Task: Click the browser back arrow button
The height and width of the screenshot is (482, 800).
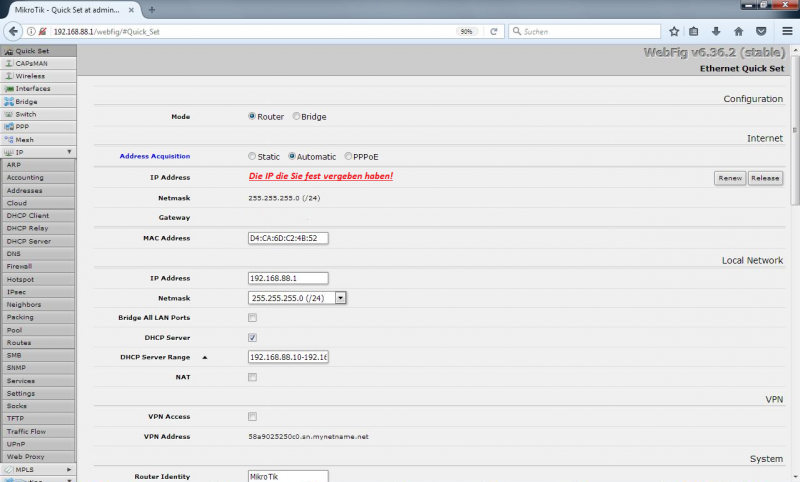Action: point(13,31)
